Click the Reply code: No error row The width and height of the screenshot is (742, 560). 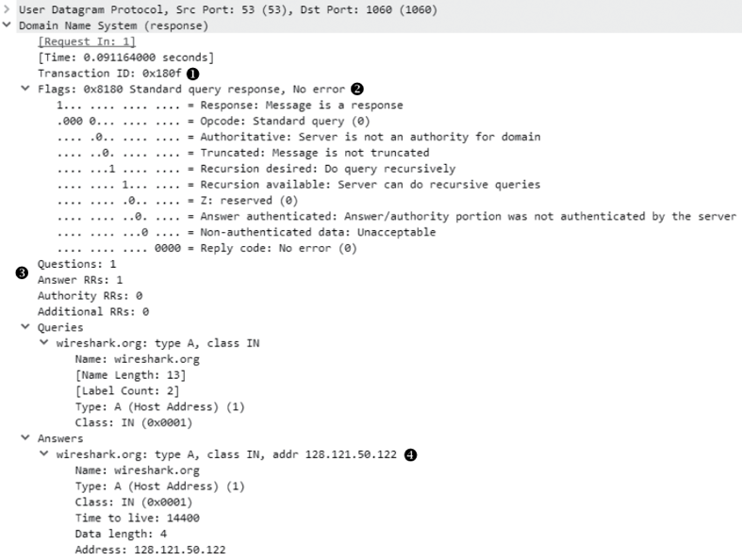click(x=206, y=249)
